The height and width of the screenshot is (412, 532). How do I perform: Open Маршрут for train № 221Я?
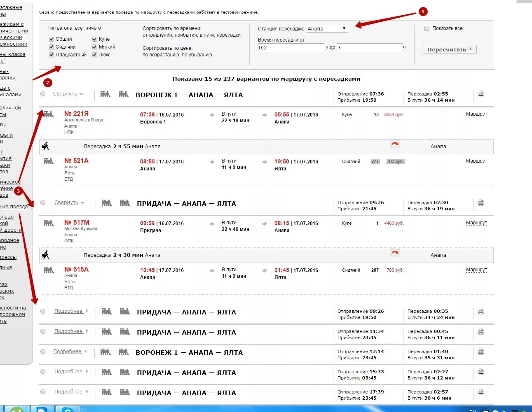pyautogui.click(x=476, y=114)
